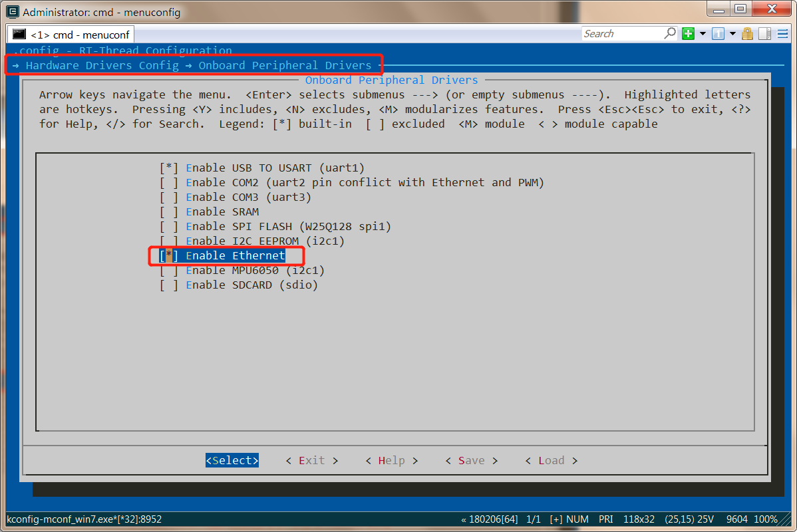Image resolution: width=797 pixels, height=532 pixels.
Task: Click 'Enable SRAM' label text
Action: [223, 212]
